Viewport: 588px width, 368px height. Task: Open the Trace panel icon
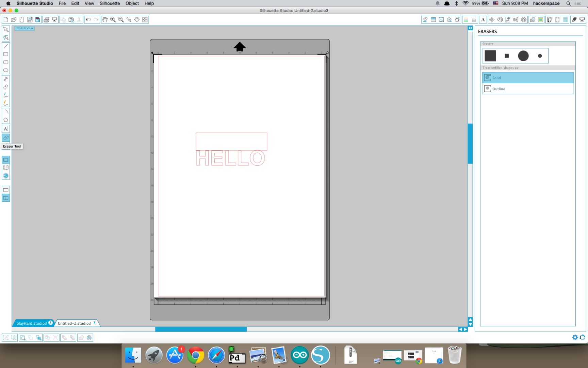(450, 19)
